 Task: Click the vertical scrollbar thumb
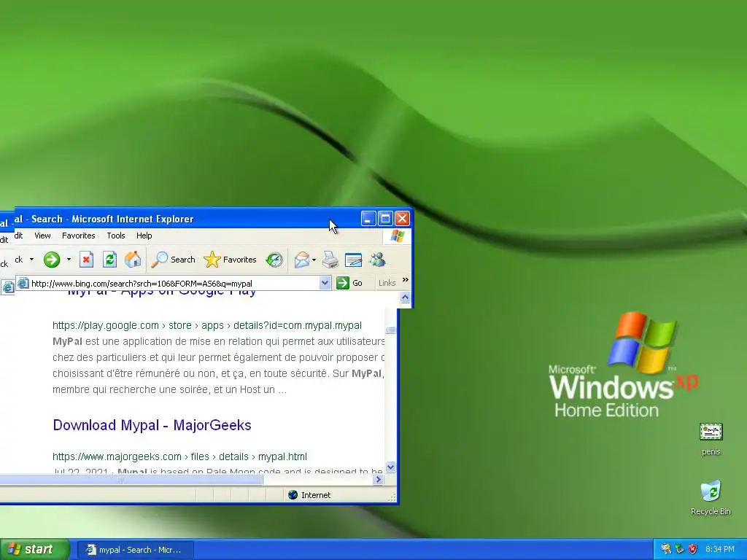[391, 330]
